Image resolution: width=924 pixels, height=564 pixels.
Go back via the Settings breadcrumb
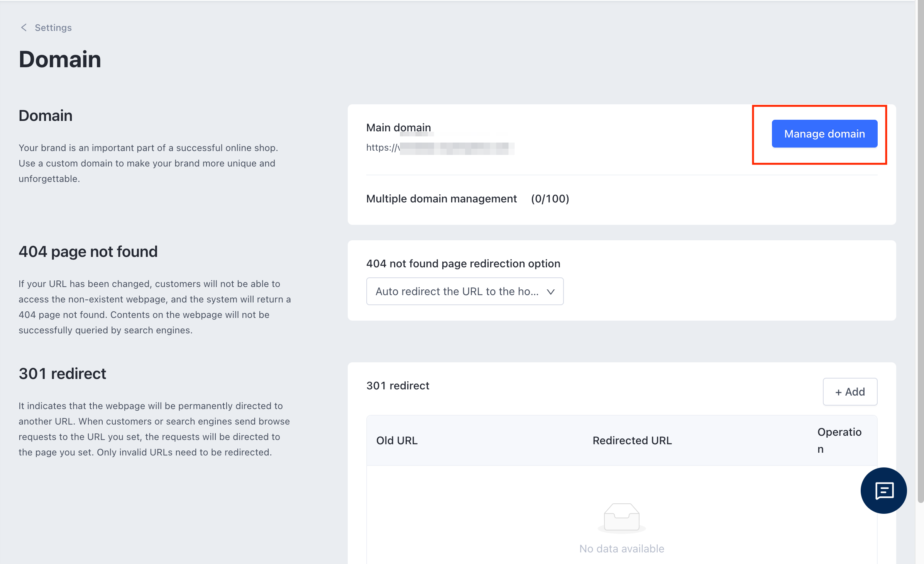pos(53,28)
